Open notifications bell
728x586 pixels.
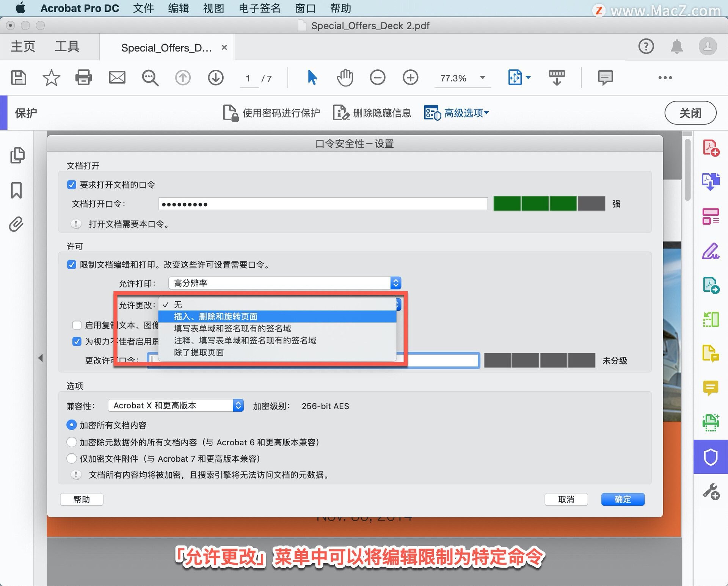click(x=677, y=47)
